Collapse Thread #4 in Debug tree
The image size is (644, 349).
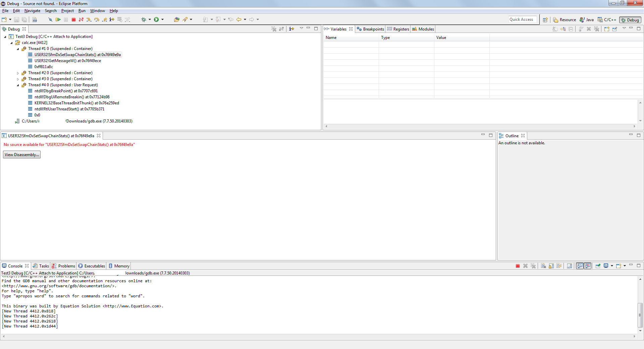click(18, 85)
